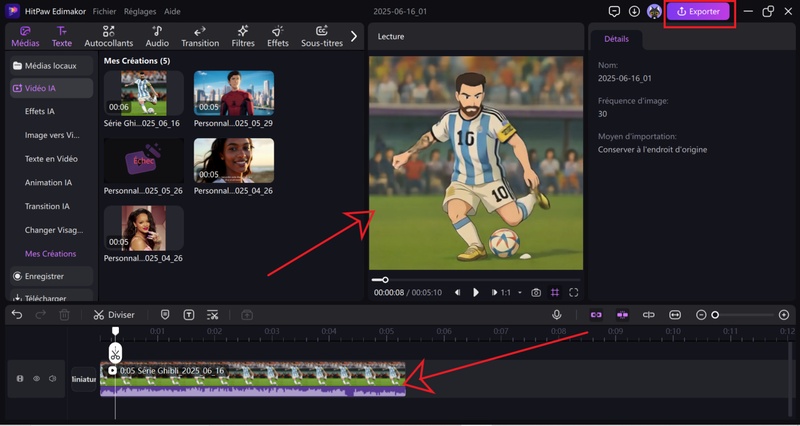Step forward one frame in preview

[494, 292]
